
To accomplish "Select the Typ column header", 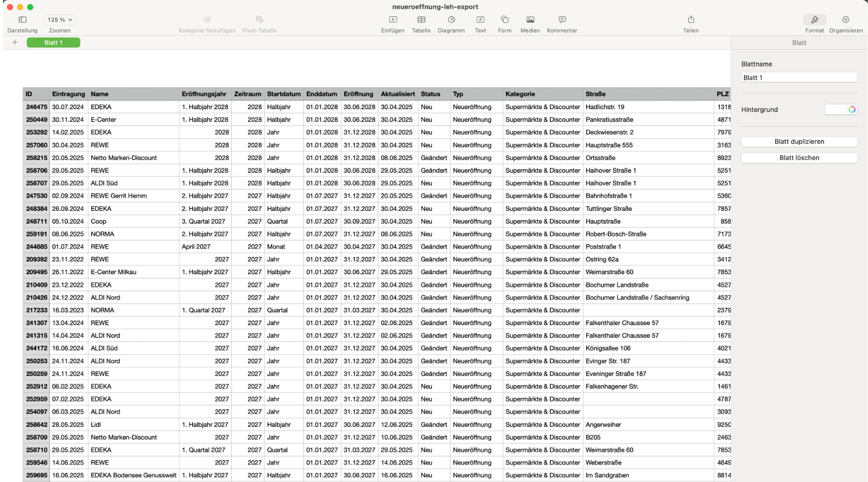I will click(476, 94).
